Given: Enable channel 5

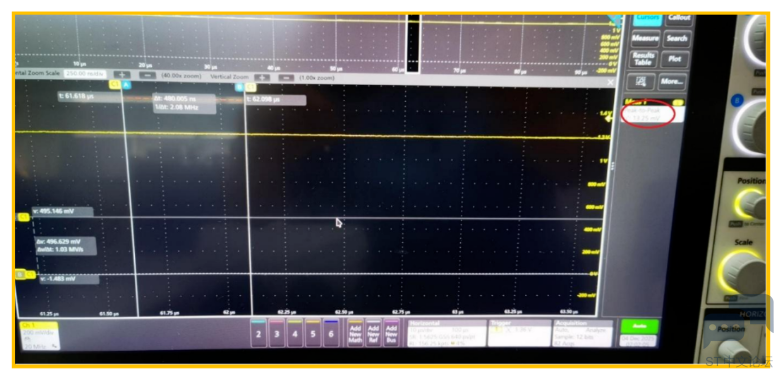Looking at the screenshot, I should (313, 333).
